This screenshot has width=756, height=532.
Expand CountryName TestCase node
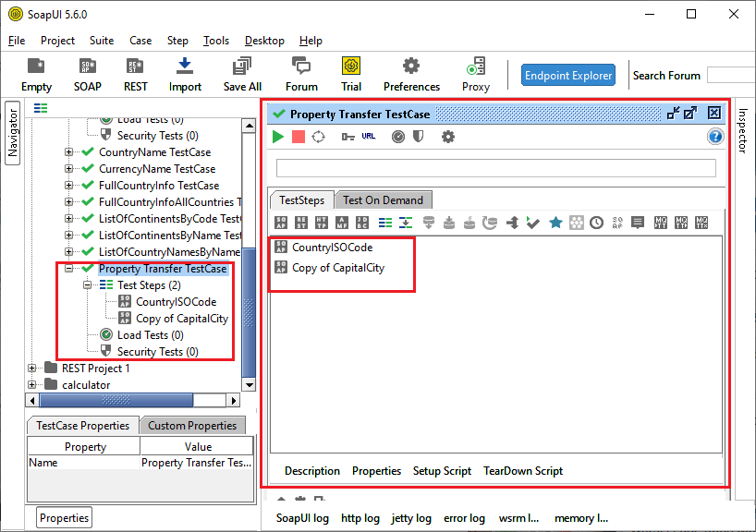click(69, 152)
